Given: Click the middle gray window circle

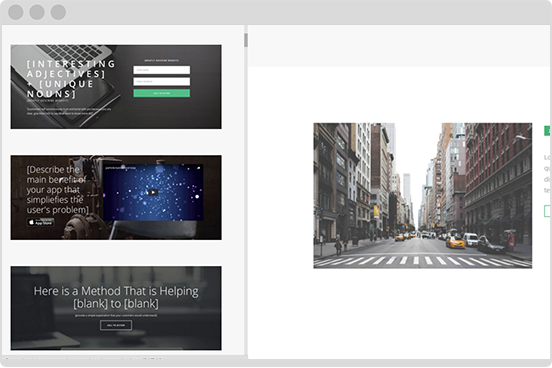Looking at the screenshot, I should tap(37, 12).
